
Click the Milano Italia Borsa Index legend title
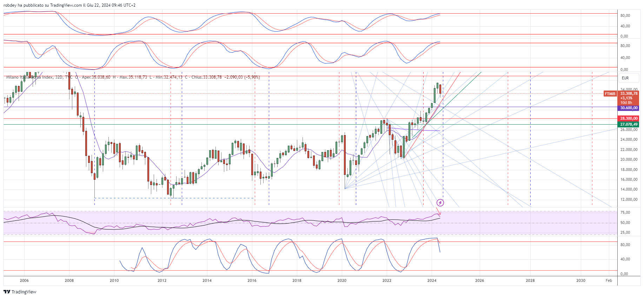click(29, 77)
